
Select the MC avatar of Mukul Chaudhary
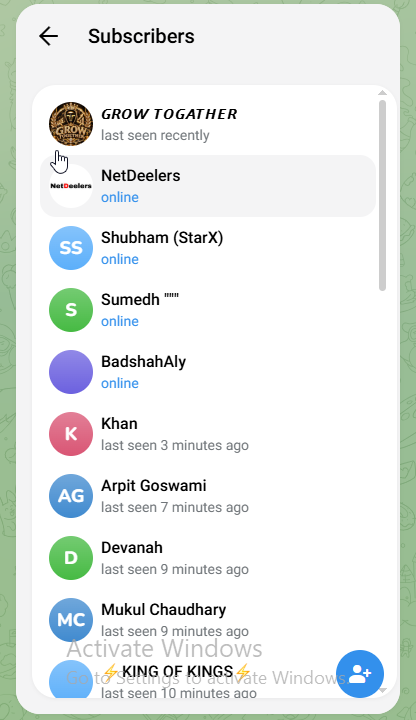pos(71,620)
